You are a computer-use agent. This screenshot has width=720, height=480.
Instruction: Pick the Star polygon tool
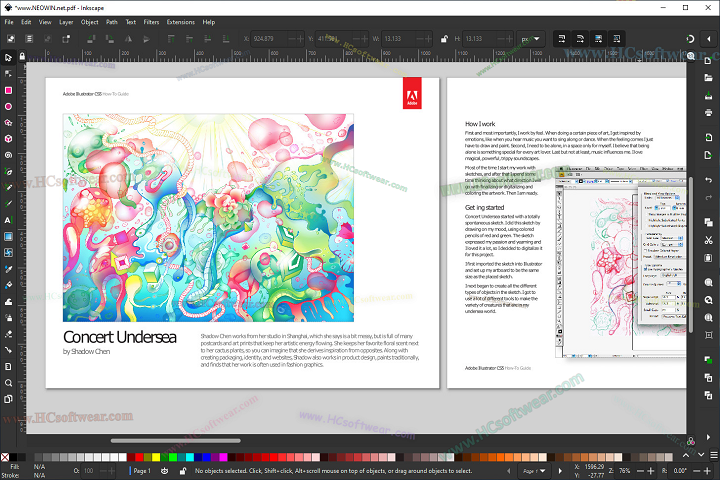coord(8,123)
